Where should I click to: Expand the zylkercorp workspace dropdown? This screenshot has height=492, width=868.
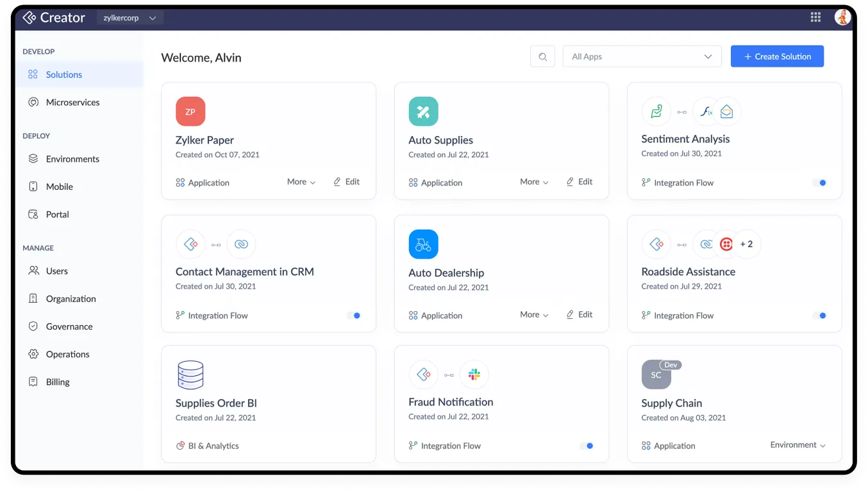(130, 18)
